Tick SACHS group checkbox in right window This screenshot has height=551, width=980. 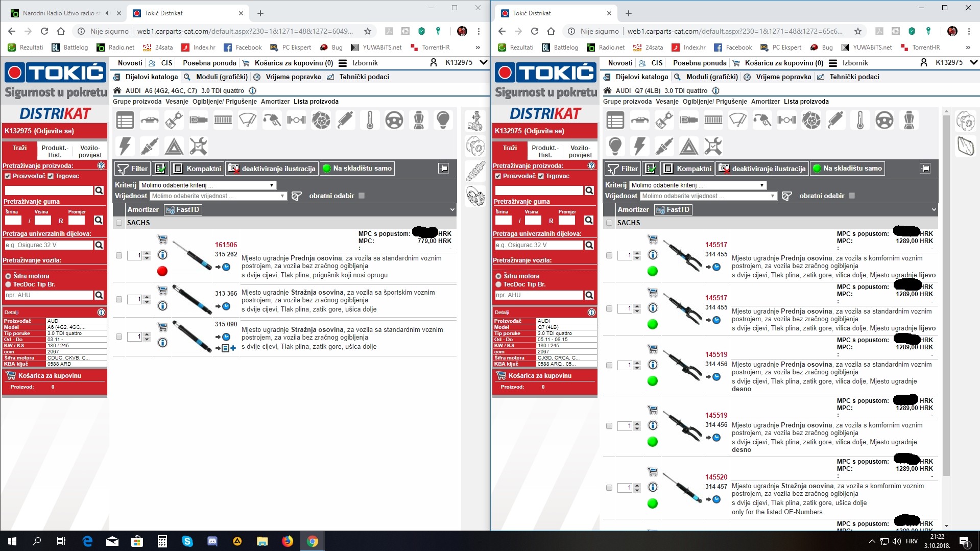click(609, 223)
